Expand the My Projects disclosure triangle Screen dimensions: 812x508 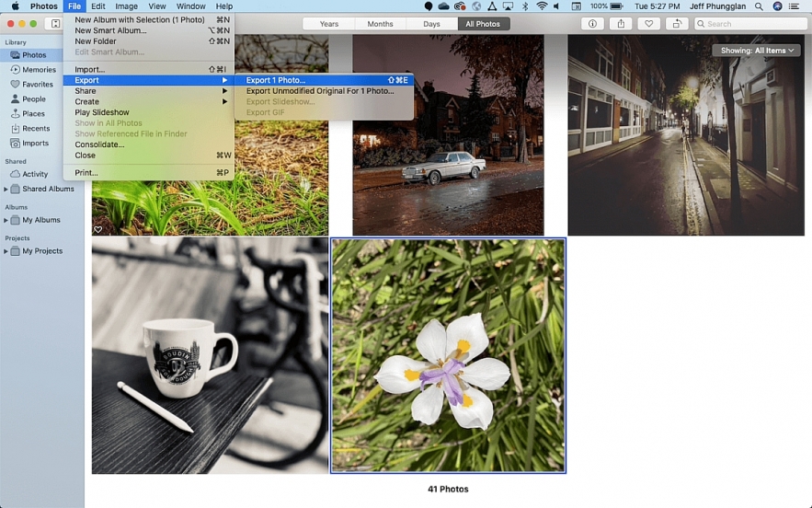[6, 251]
